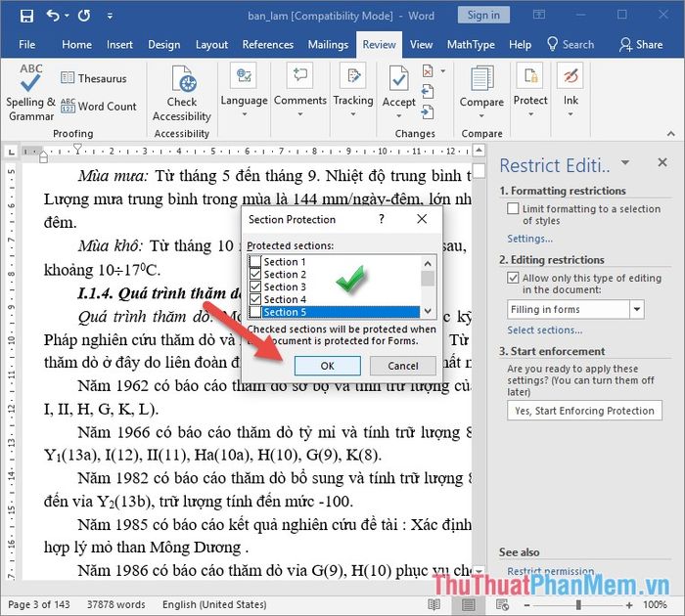685x616 pixels.
Task: Open the File menu
Action: coord(27,45)
